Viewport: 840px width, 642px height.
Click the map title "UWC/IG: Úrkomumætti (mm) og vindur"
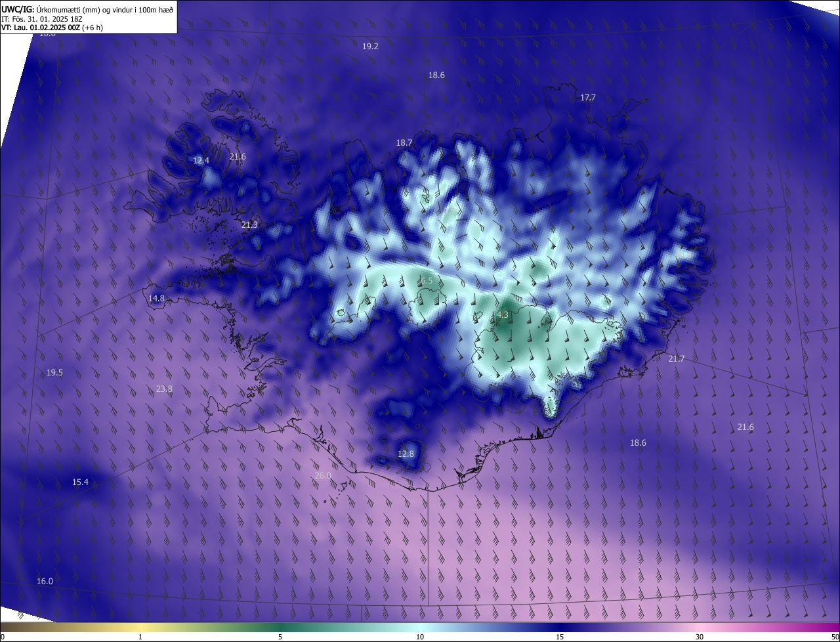click(x=87, y=9)
